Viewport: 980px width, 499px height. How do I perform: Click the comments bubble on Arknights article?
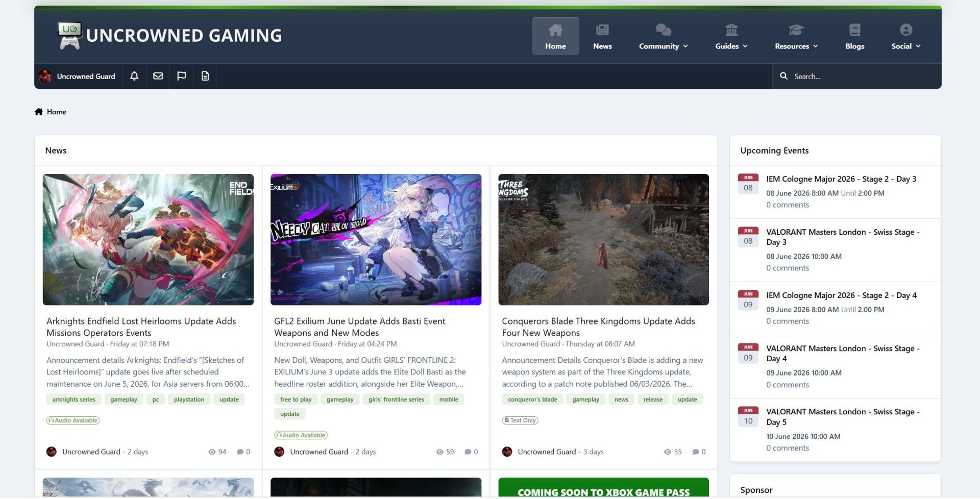[x=240, y=452]
